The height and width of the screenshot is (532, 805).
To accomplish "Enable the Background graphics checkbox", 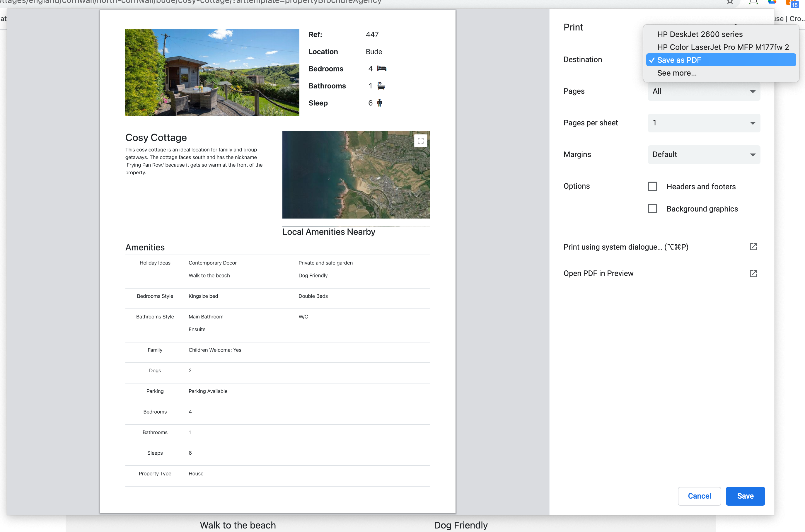I will (x=652, y=209).
